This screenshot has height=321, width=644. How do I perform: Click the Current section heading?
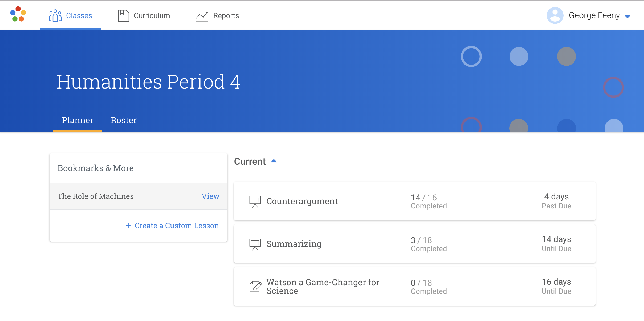250,162
